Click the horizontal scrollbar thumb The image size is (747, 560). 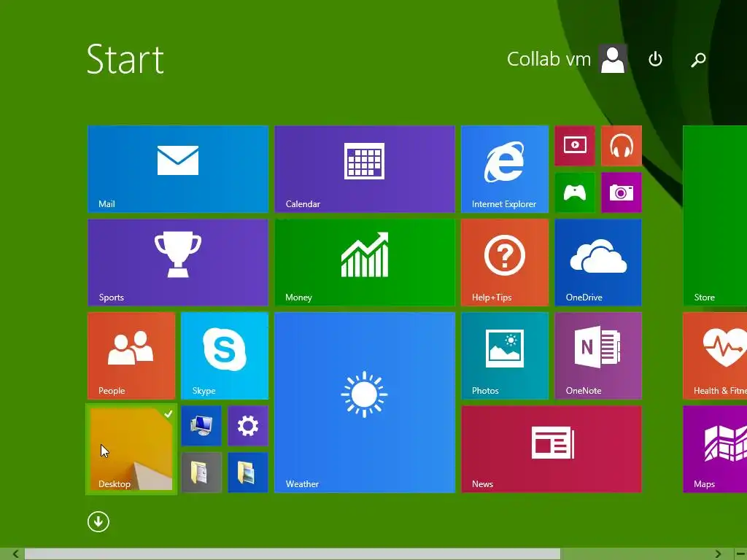[x=293, y=554]
